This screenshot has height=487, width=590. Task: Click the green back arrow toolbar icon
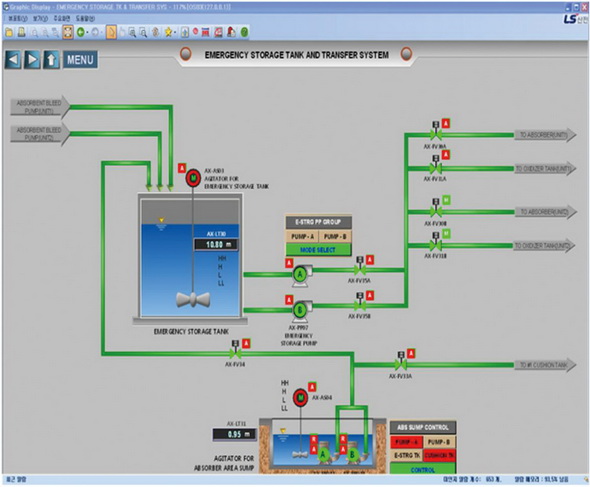(x=80, y=33)
